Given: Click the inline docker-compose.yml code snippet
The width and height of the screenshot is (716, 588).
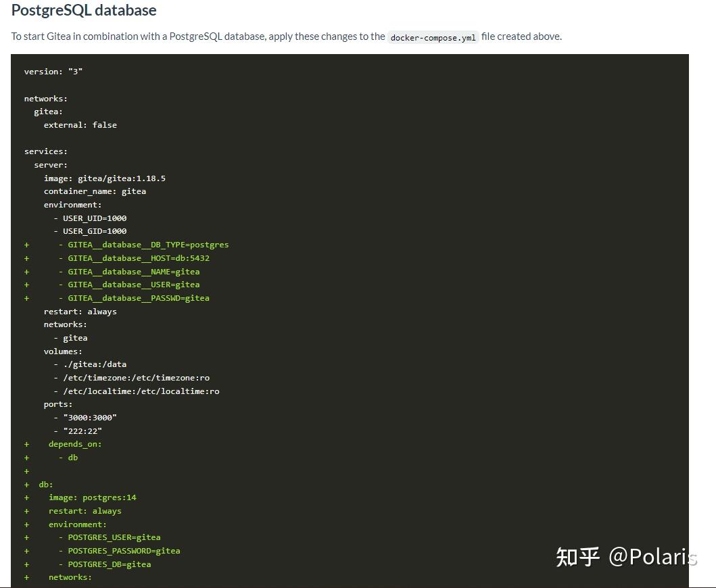Looking at the screenshot, I should click(x=432, y=37).
